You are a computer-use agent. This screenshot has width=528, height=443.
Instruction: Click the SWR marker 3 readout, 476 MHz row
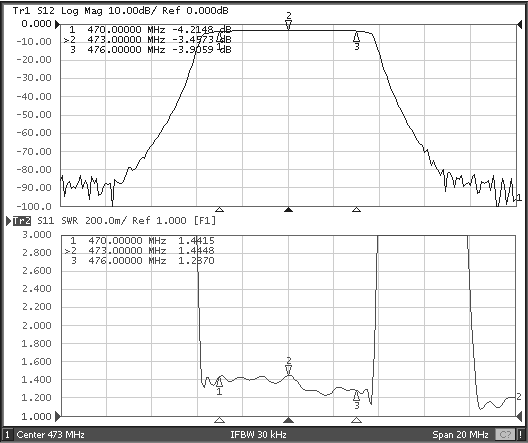(x=143, y=261)
